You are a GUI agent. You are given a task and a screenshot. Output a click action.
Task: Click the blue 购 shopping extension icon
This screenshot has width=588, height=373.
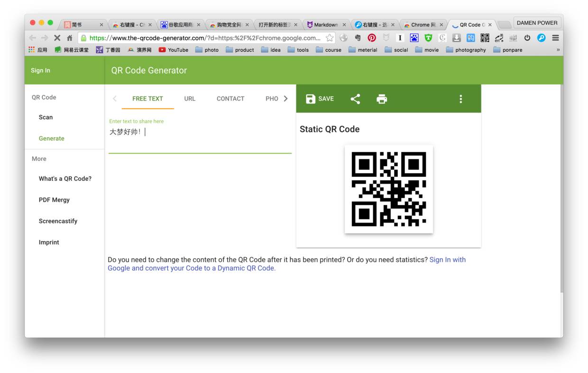[x=470, y=38]
